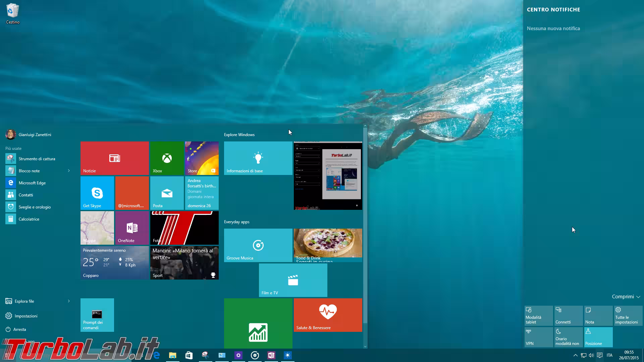Open the volume icon in the system tray
Viewport: 644px width, 362px height.
pos(591,355)
